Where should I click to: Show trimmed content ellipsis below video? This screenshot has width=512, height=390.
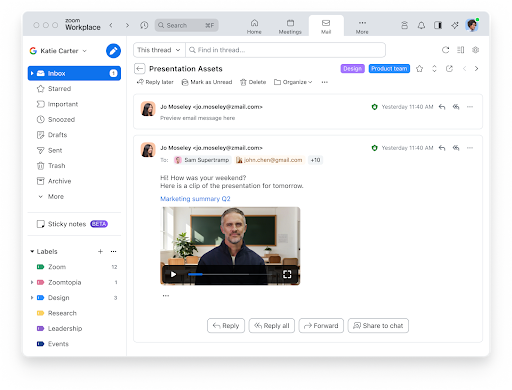pos(166,296)
